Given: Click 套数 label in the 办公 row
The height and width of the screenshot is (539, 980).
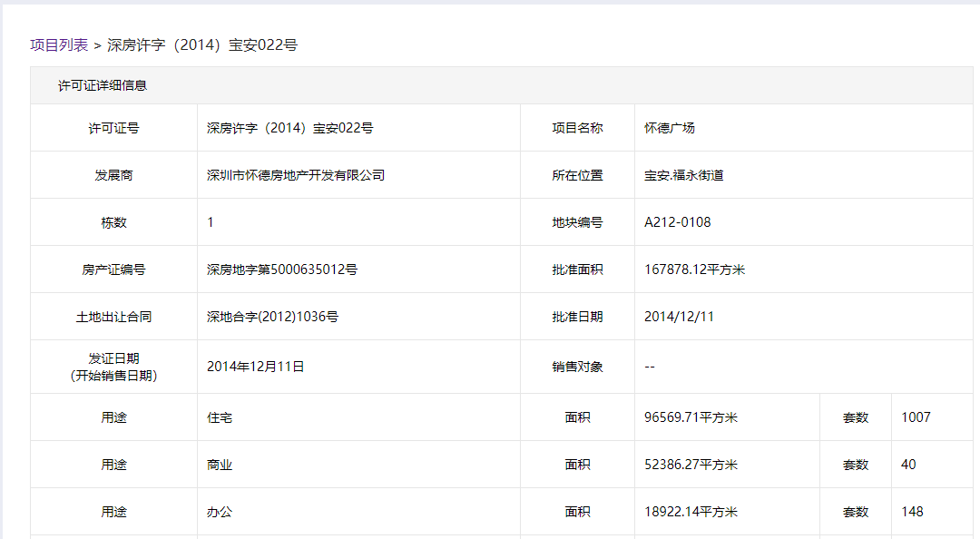Looking at the screenshot, I should pyautogui.click(x=856, y=512).
